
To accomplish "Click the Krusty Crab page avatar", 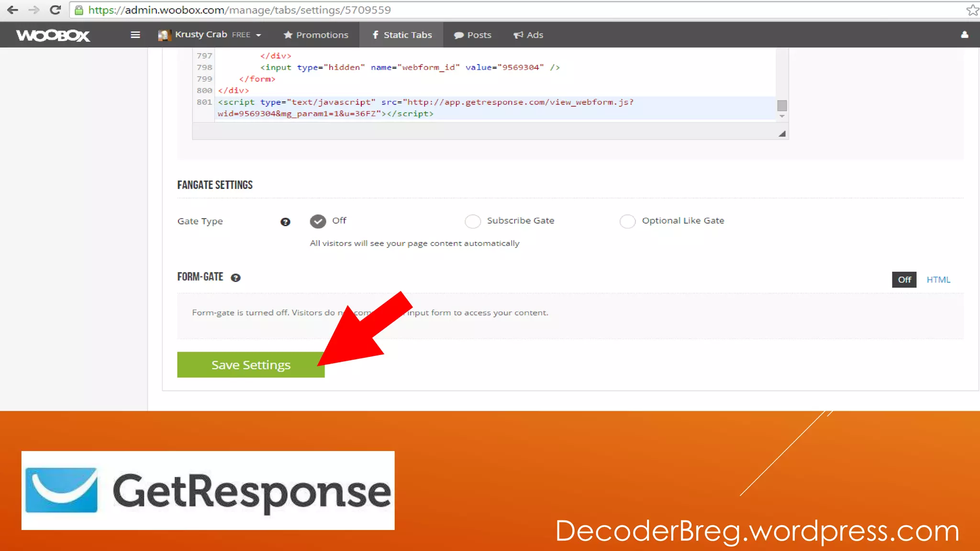I will [164, 35].
